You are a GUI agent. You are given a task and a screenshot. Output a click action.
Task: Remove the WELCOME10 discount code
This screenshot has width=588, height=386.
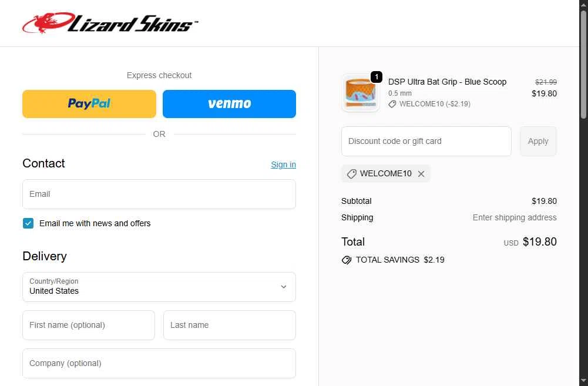click(421, 174)
